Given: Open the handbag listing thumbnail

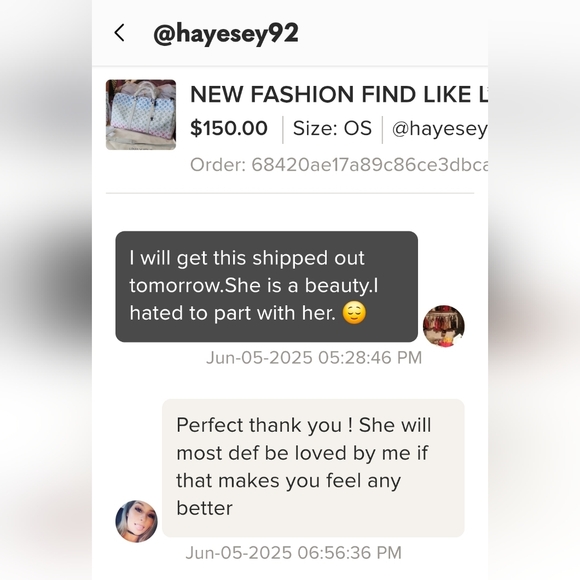Looking at the screenshot, I should (141, 115).
